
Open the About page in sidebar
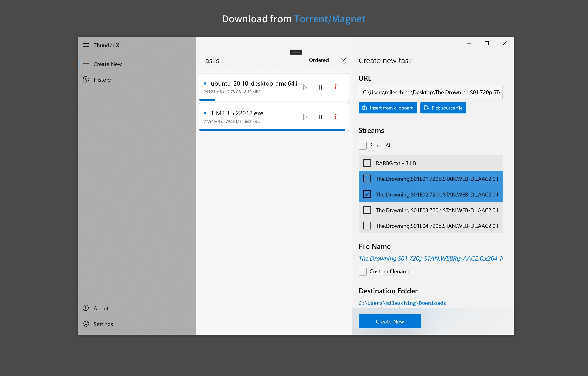(101, 308)
